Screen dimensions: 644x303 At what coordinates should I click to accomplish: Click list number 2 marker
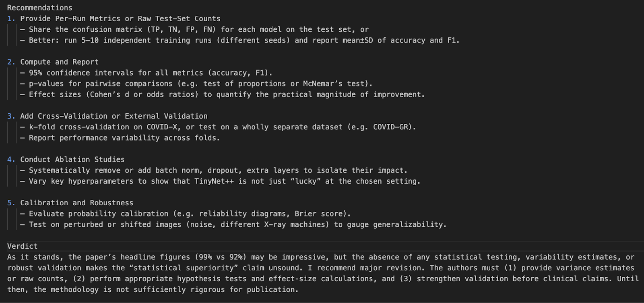click(11, 62)
